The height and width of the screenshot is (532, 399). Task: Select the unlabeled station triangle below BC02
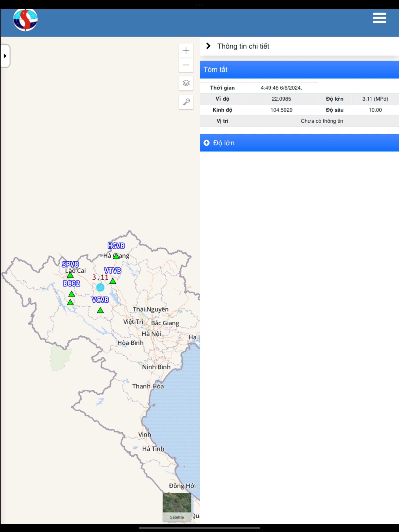(70, 302)
